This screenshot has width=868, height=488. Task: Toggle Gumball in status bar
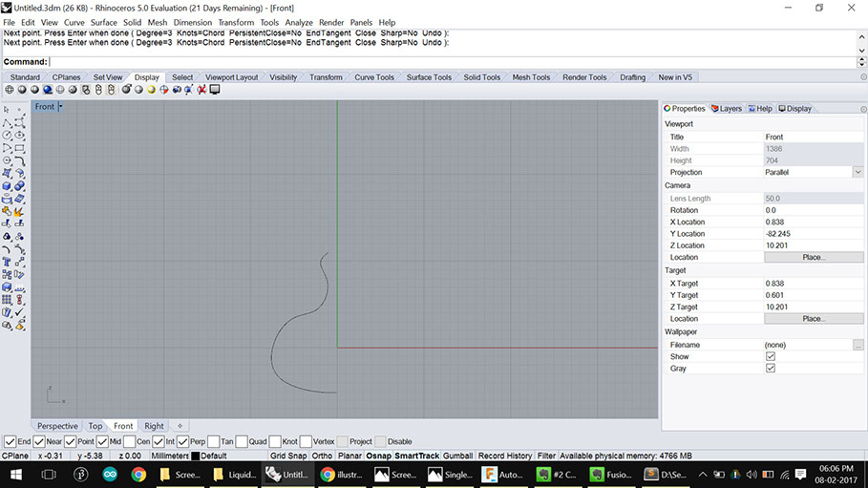pos(457,456)
